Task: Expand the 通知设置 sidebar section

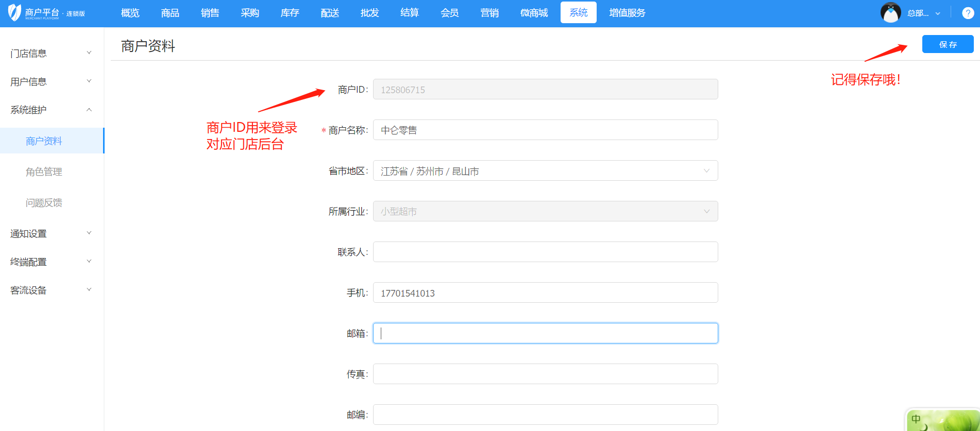Action: coord(52,233)
